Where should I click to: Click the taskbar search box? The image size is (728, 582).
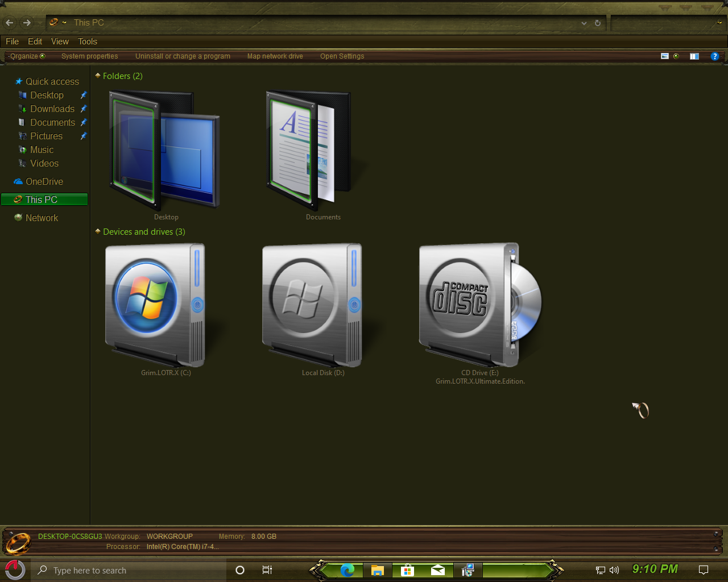129,570
